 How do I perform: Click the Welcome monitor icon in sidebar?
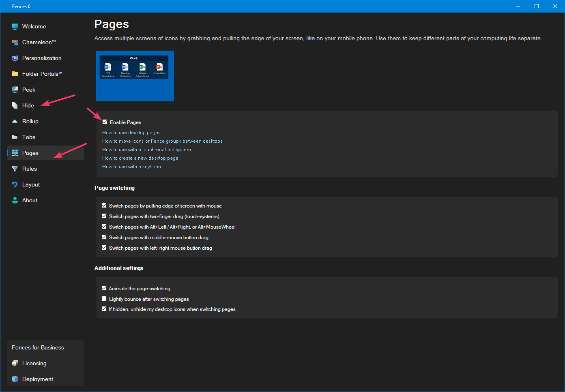pos(15,26)
